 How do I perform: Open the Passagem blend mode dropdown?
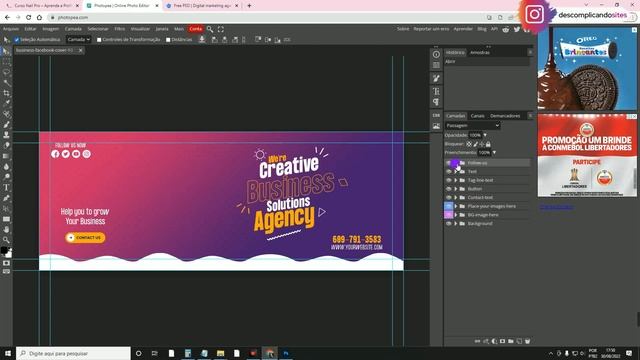tap(473, 125)
